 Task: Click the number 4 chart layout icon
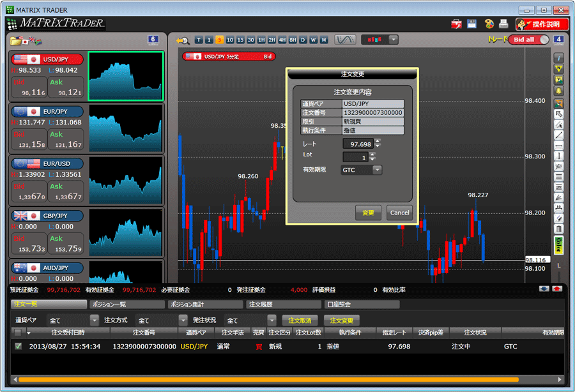point(558,40)
